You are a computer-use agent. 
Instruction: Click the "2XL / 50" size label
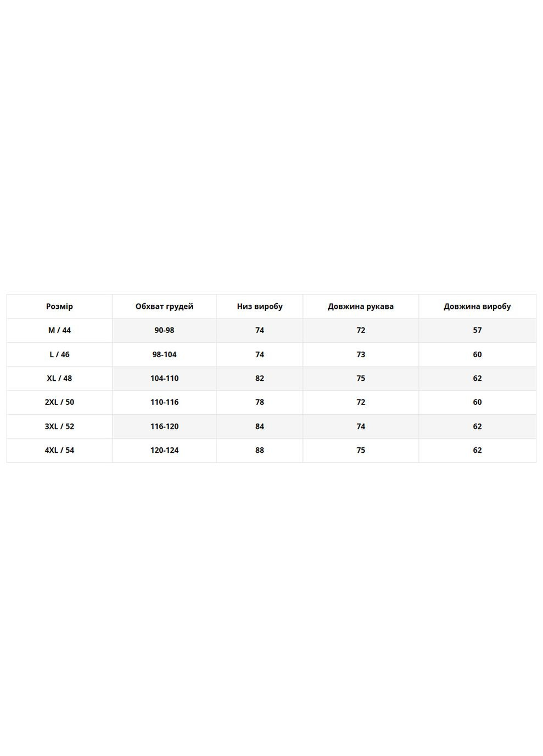[59, 402]
